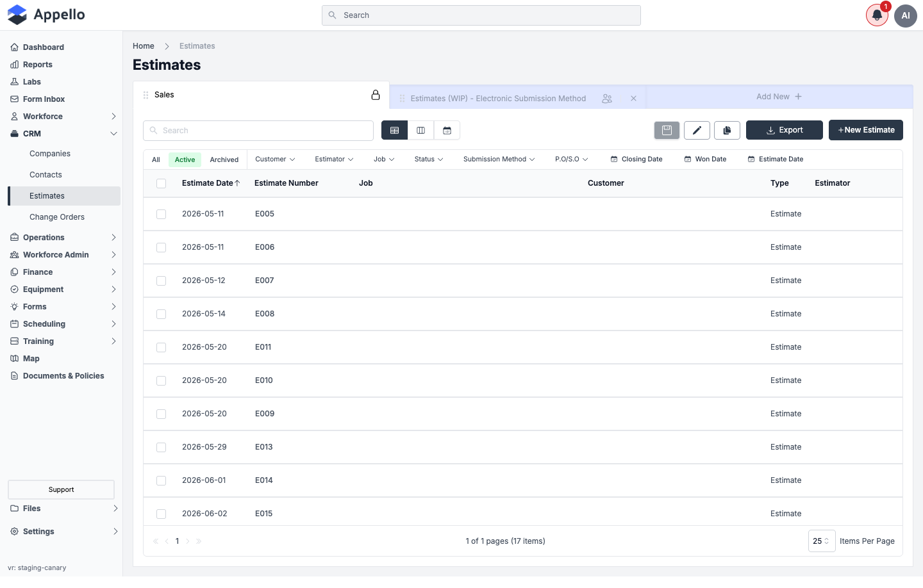This screenshot has width=923, height=588.
Task: Close the Estimates (WIP) tab
Action: click(x=633, y=99)
